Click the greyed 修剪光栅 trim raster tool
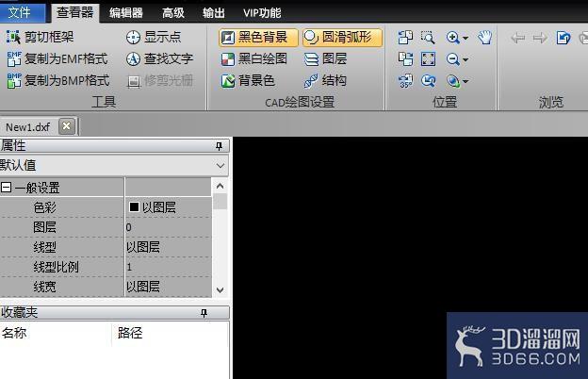This screenshot has height=379, width=588. point(160,80)
